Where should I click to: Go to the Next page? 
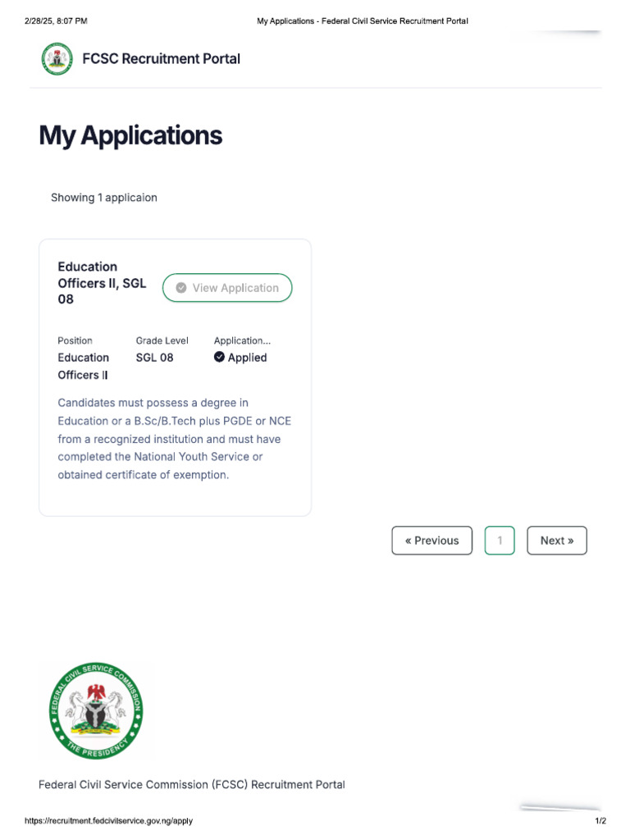[556, 541]
